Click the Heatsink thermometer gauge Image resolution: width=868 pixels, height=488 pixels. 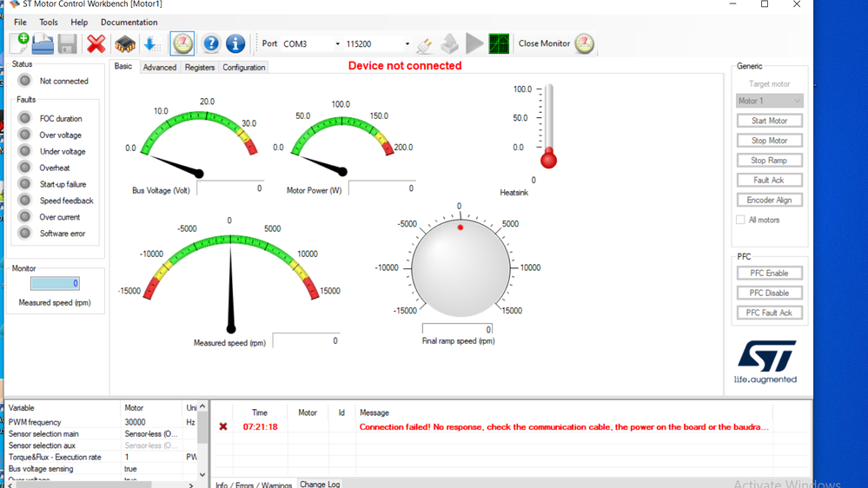point(548,126)
